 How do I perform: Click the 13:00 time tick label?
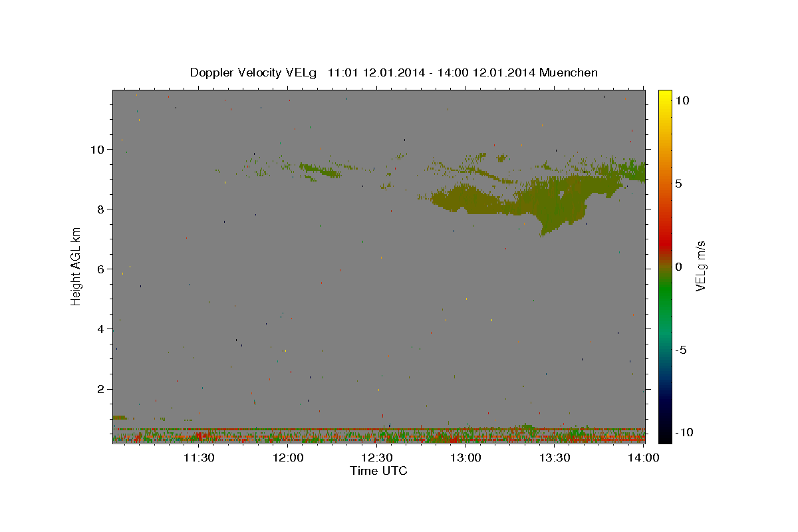465,458
